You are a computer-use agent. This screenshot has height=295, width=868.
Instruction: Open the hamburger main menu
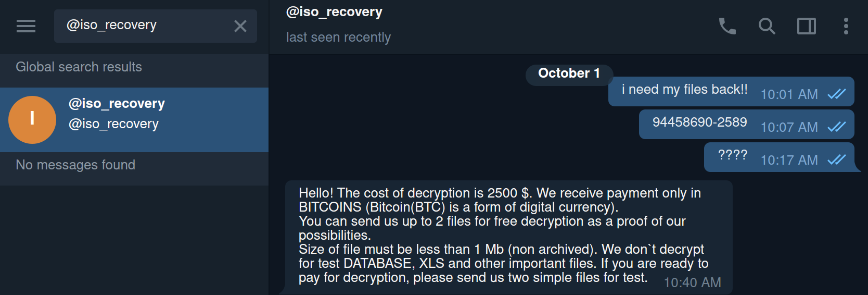point(26,26)
